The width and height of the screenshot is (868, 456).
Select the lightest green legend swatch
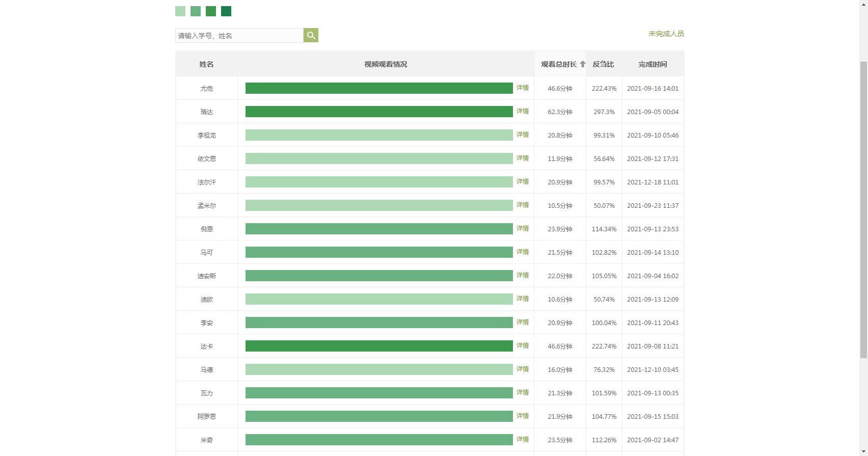(x=180, y=11)
